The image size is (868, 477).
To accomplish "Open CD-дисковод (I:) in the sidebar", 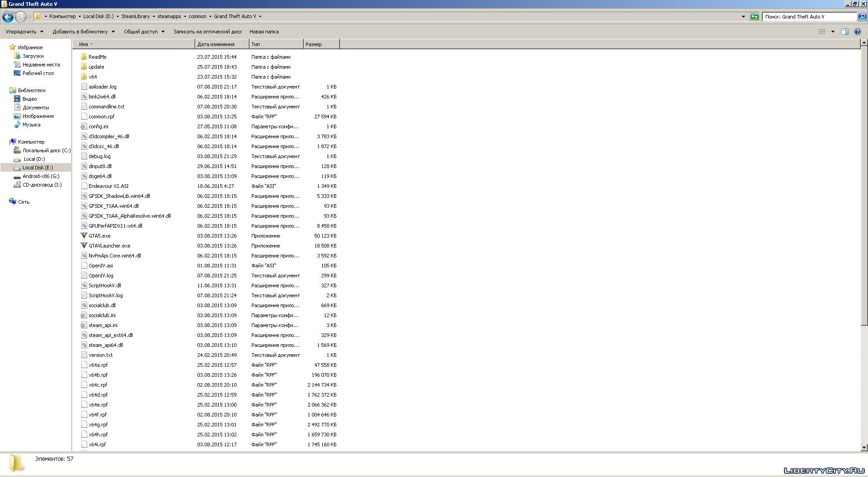I will coord(42,185).
